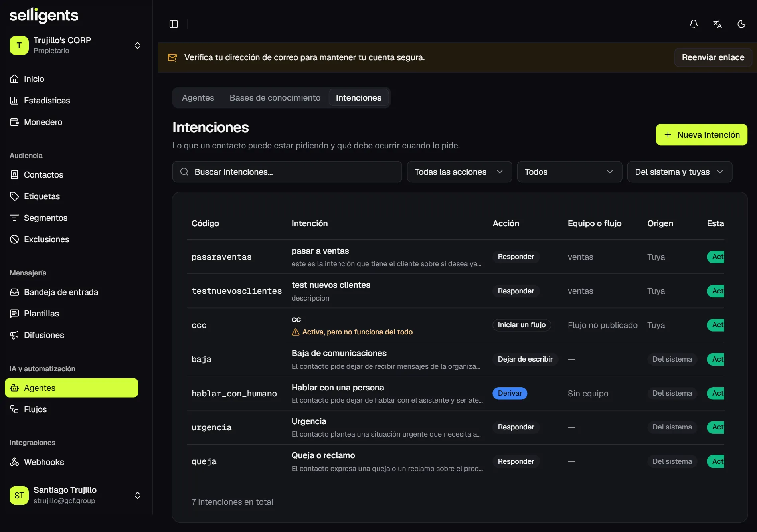Click the selligents logo
Screen dimensions: 757x532
pyautogui.click(x=44, y=16)
